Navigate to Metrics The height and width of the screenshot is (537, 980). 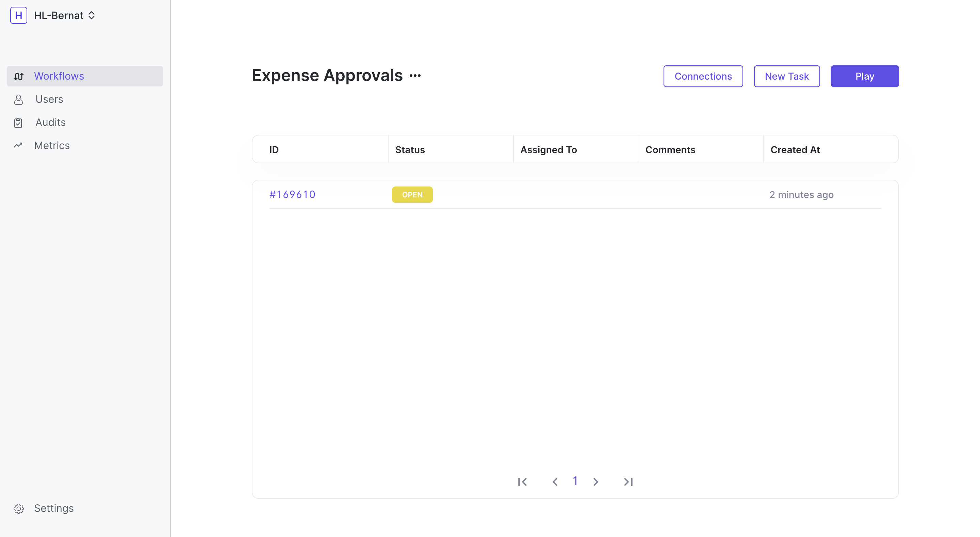point(52,146)
